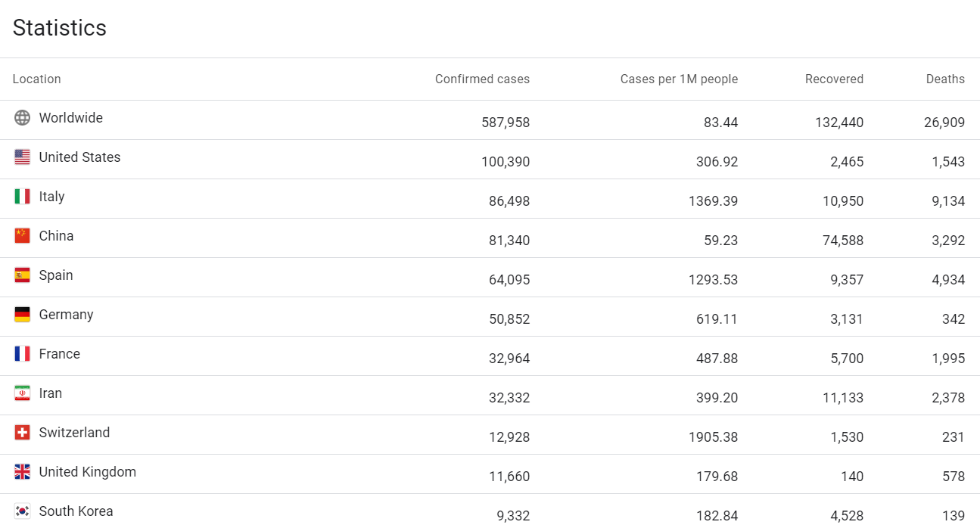Click the France flag icon

[x=23, y=354]
